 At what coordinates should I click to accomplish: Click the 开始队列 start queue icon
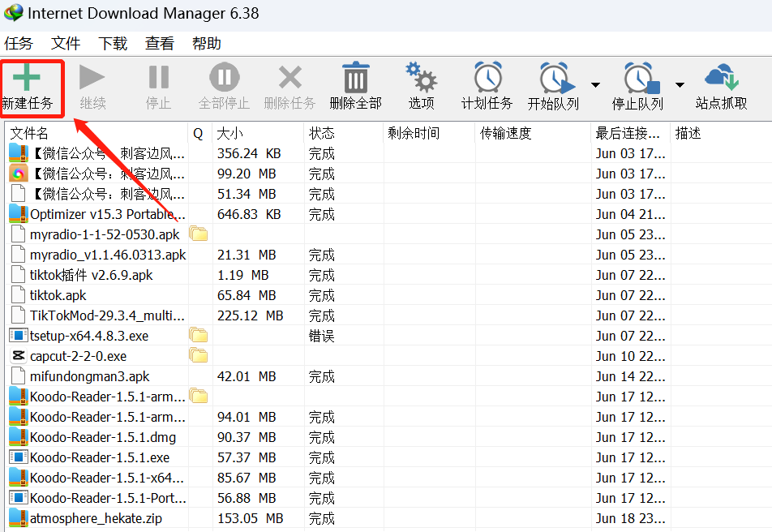557,77
